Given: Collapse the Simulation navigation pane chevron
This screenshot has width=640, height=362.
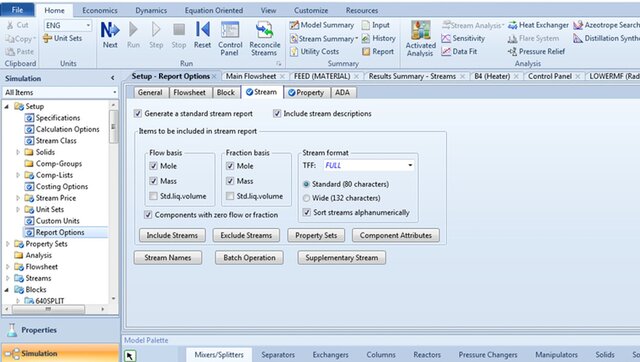Looking at the screenshot, I should pos(113,78).
